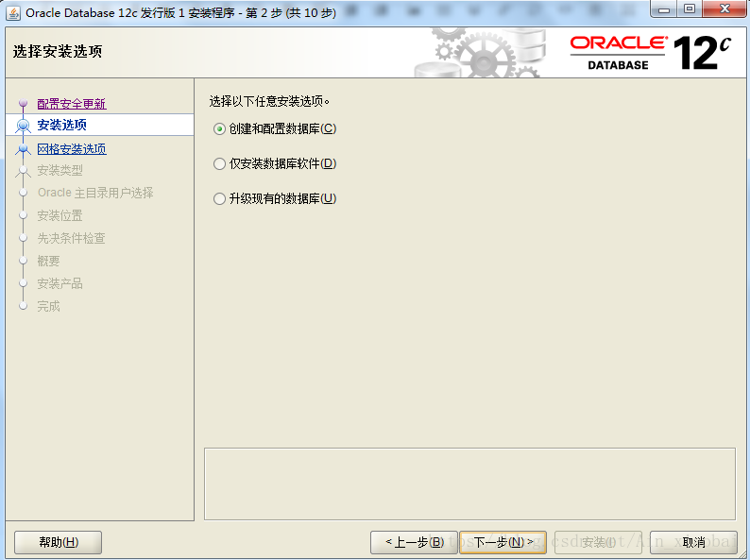Click the 安装产品 step text
This screenshot has height=560, width=750.
pyautogui.click(x=60, y=283)
